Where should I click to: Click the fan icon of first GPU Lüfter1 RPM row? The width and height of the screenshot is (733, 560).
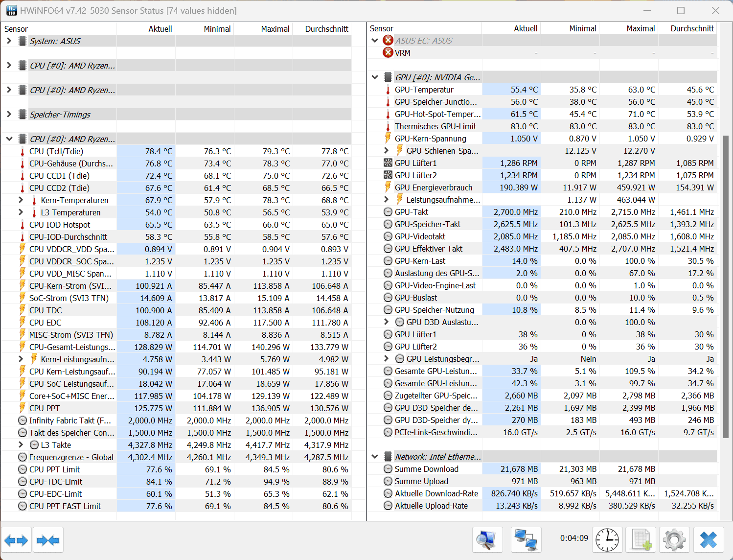point(388,163)
